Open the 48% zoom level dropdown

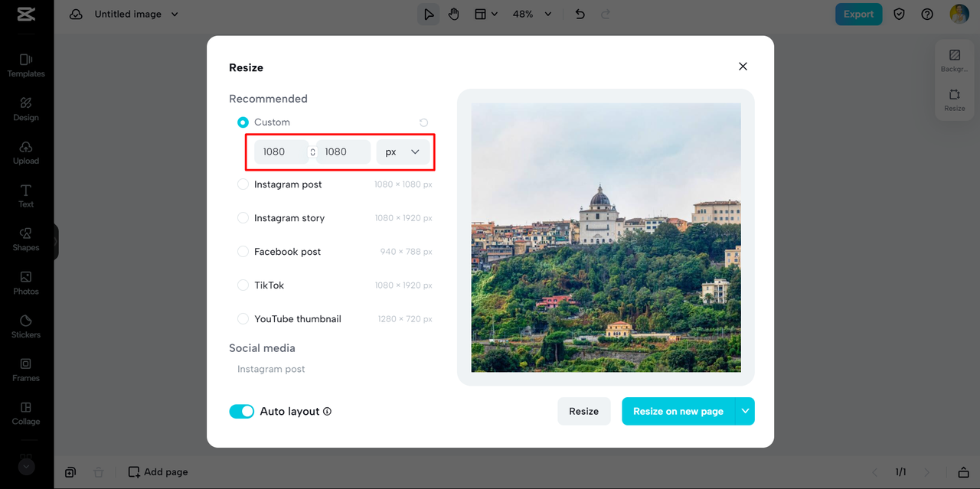532,14
